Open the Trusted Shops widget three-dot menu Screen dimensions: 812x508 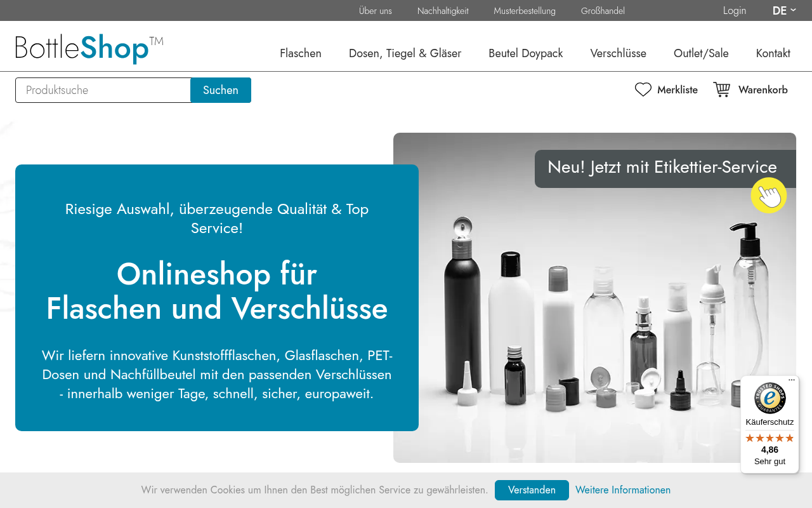coord(792,380)
